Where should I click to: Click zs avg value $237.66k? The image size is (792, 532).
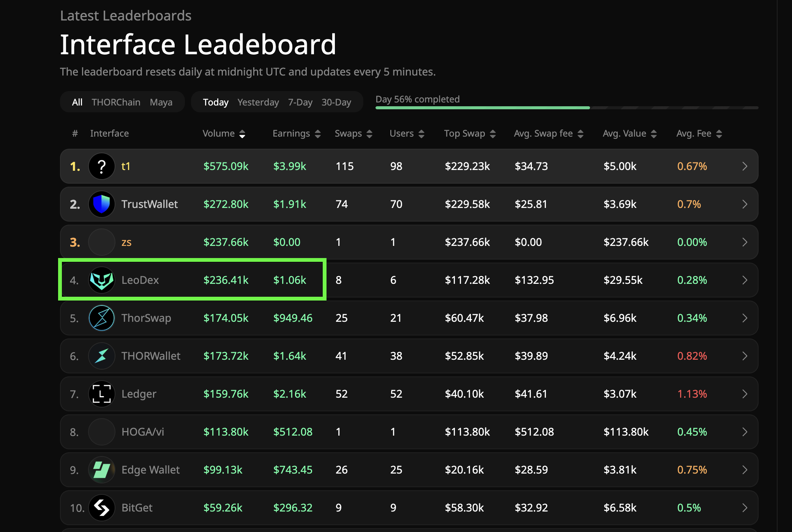point(626,242)
